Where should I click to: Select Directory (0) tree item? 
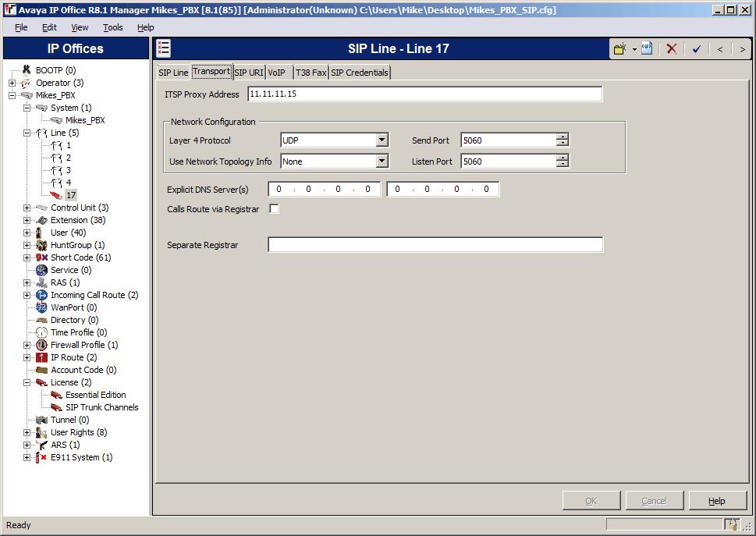click(x=74, y=320)
